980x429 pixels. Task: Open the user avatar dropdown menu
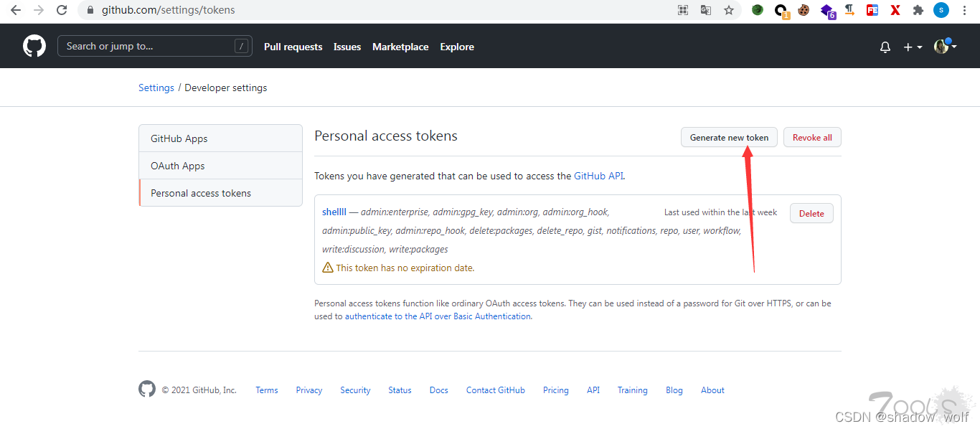(945, 47)
